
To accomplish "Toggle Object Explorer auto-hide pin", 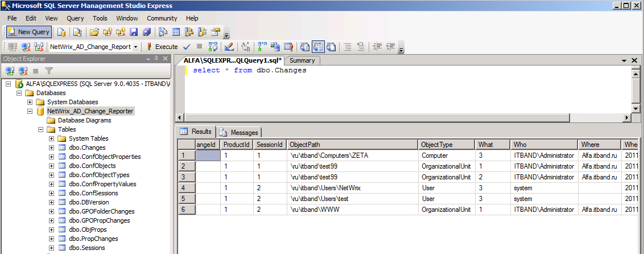I will coord(156,59).
